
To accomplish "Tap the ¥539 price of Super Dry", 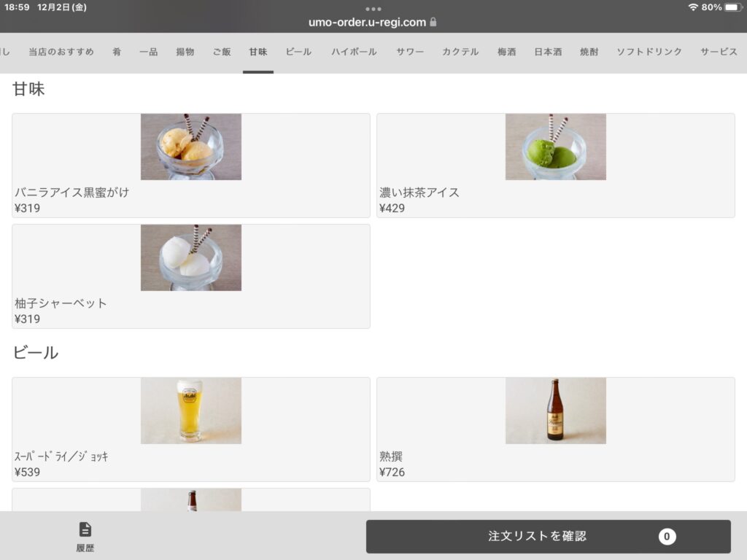I will 27,472.
